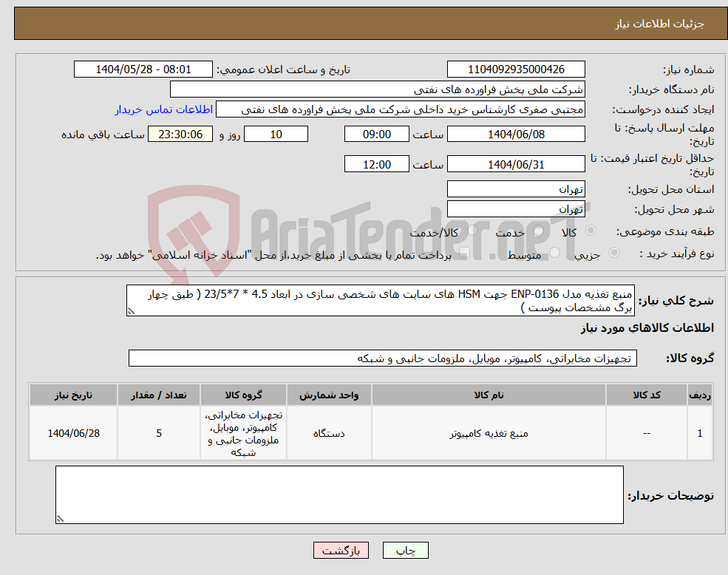Select the جزیي purchase process option
Viewport: 728px width, 575px height.
click(x=615, y=251)
